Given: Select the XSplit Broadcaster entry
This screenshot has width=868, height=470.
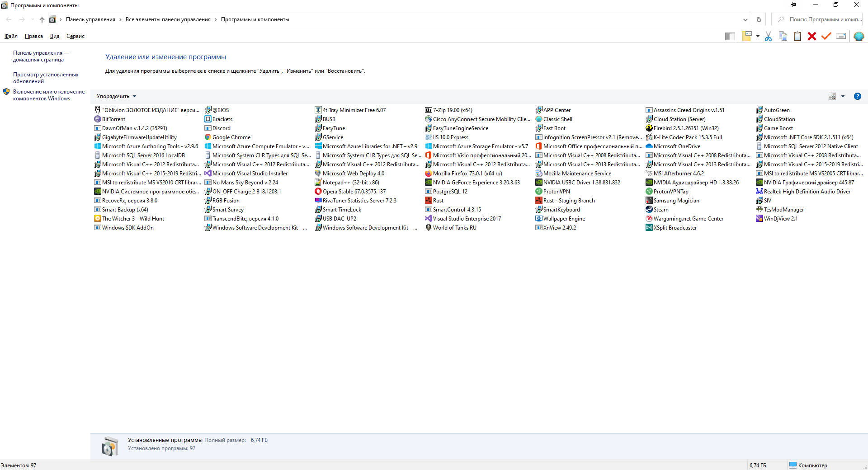Looking at the screenshot, I should point(671,228).
